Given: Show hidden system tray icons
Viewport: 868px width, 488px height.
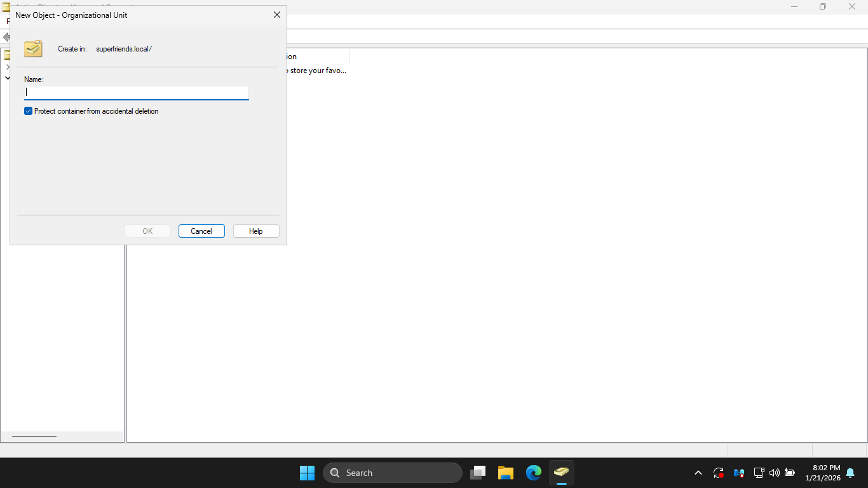Looking at the screenshot, I should point(698,473).
